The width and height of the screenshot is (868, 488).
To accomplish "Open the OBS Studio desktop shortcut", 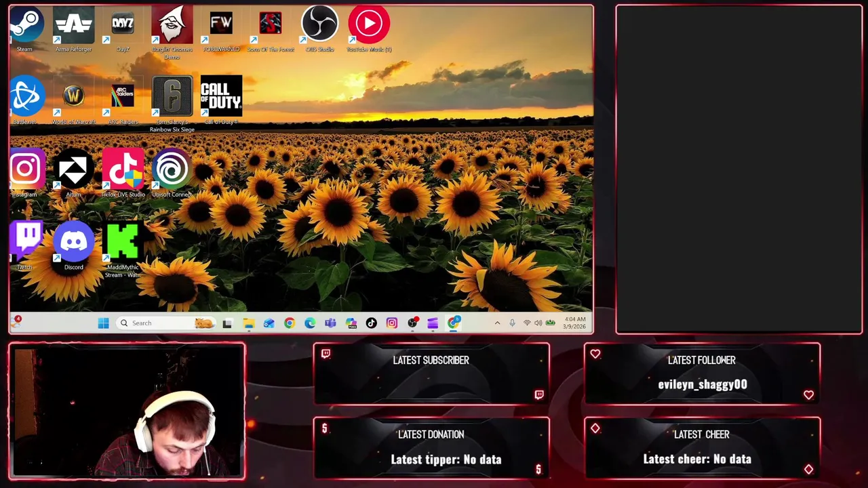I will (x=319, y=29).
